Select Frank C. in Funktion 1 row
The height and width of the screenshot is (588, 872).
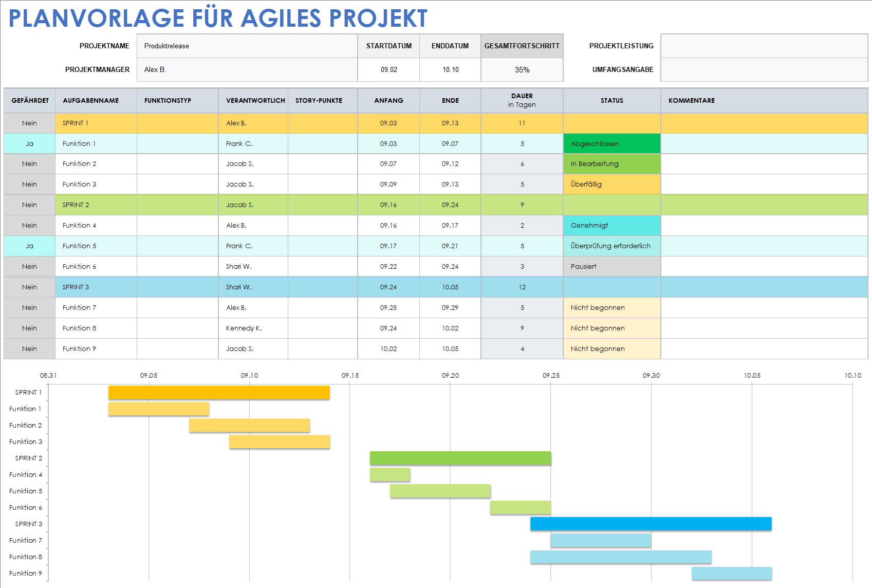click(253, 143)
